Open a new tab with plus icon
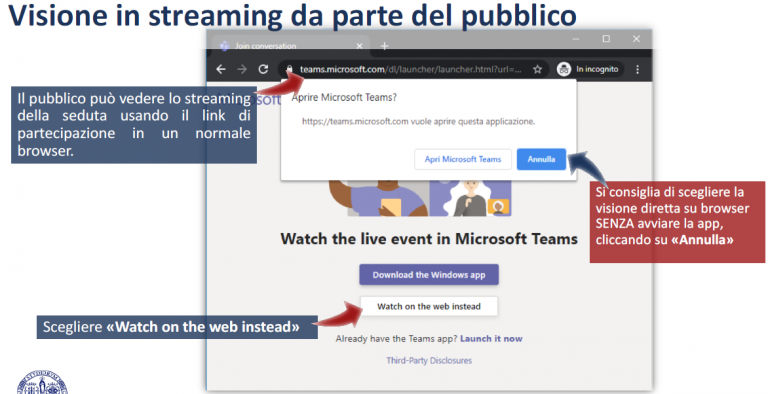The image size is (768, 394). [x=384, y=46]
